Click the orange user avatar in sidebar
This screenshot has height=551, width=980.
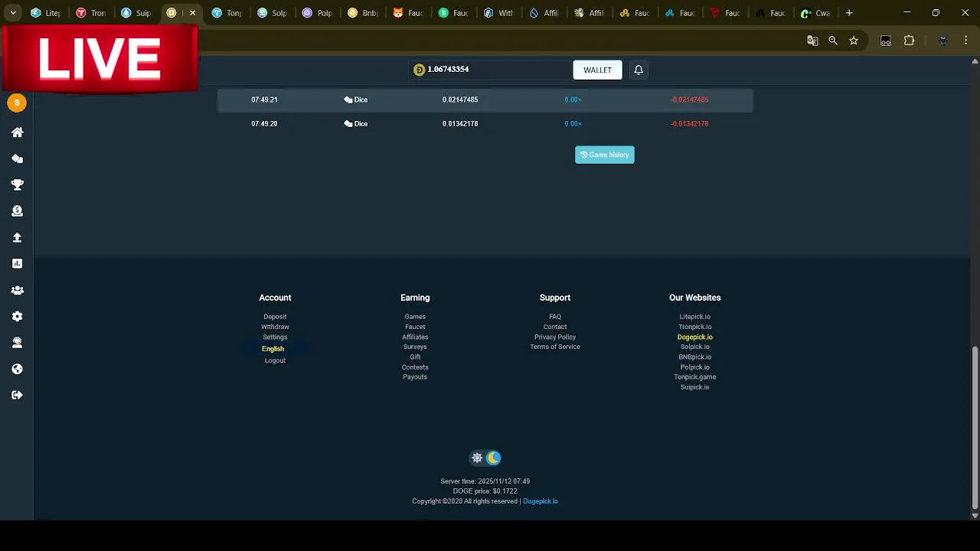coord(17,103)
